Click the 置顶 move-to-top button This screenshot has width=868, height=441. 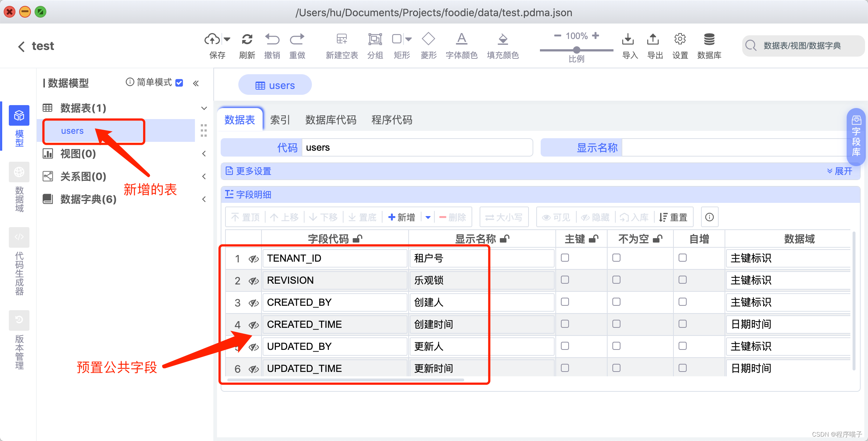245,217
